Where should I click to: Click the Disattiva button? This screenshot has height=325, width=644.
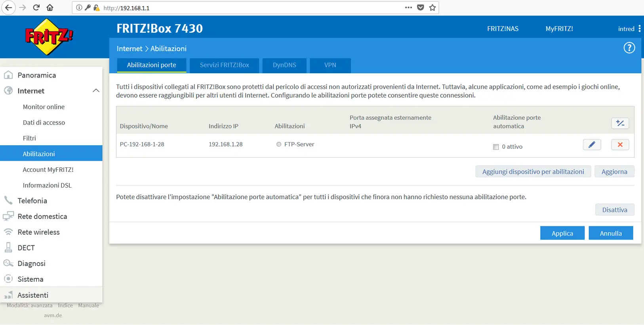615,210
